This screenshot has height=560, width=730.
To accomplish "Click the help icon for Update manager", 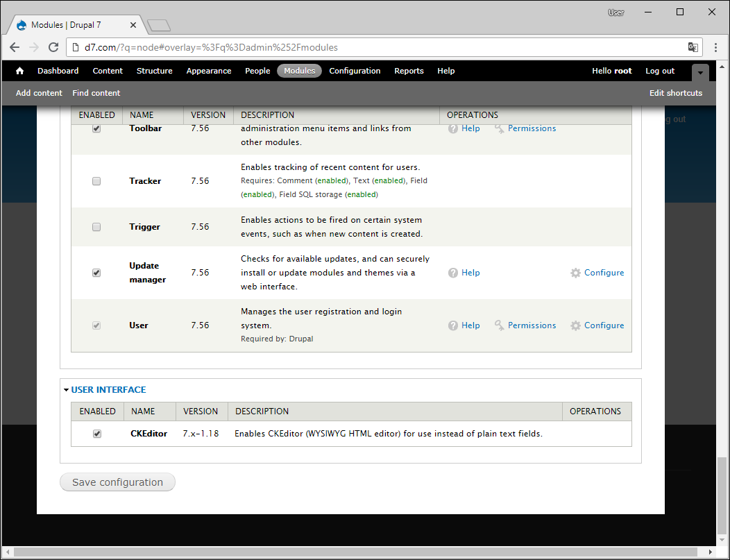I will point(453,273).
